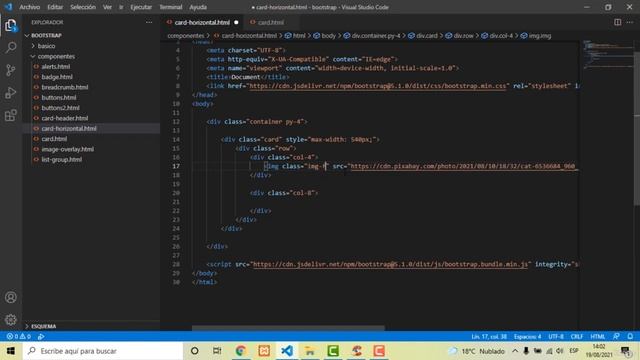Open Task View on taskbar
The image size is (640, 360).
pyautogui.click(x=217, y=351)
